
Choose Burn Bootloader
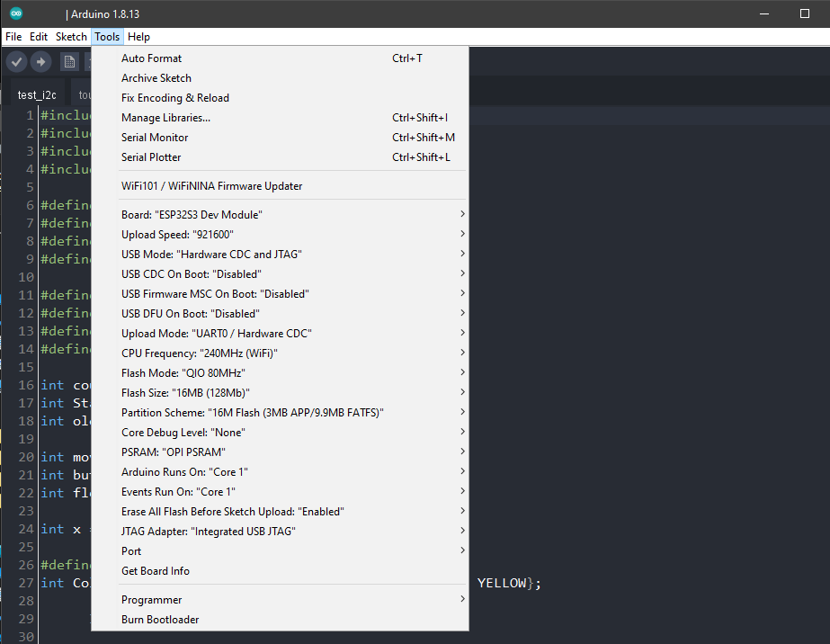(x=280, y=620)
